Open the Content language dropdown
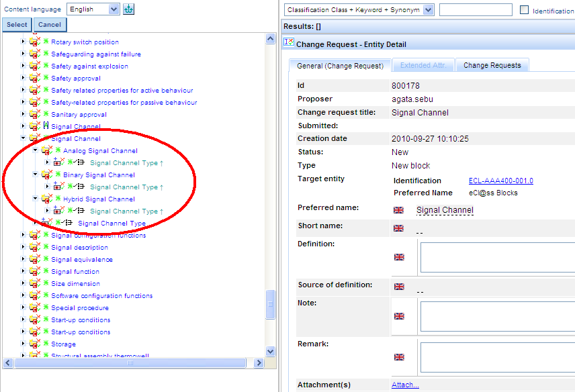 point(114,9)
